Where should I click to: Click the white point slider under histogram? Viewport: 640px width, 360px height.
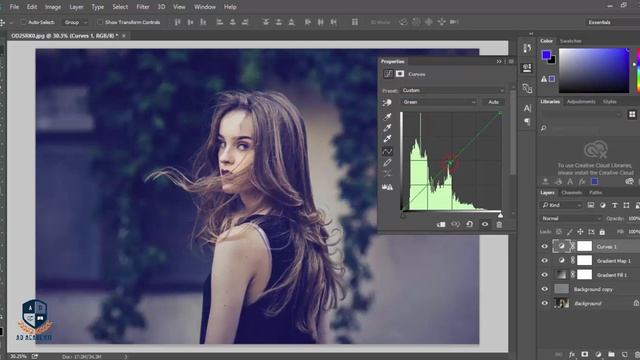click(x=500, y=215)
